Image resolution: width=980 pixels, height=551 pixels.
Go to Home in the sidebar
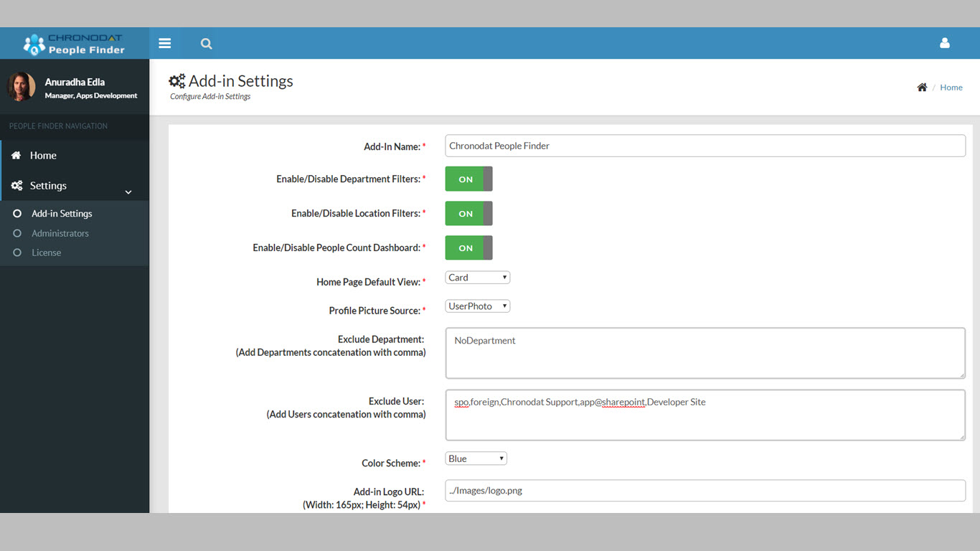(x=75, y=155)
